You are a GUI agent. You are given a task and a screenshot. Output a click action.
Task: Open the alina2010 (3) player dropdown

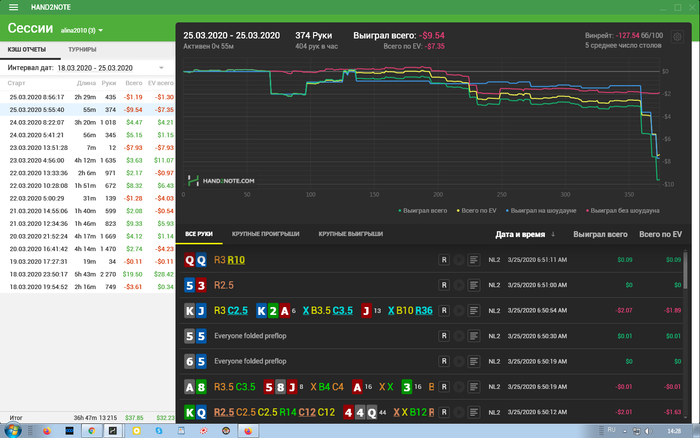coord(82,30)
